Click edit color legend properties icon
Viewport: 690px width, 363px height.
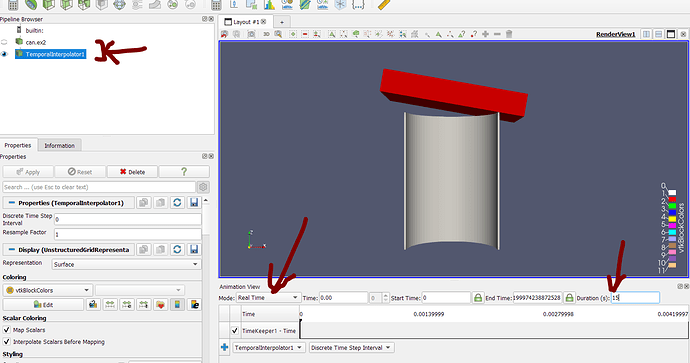195,304
